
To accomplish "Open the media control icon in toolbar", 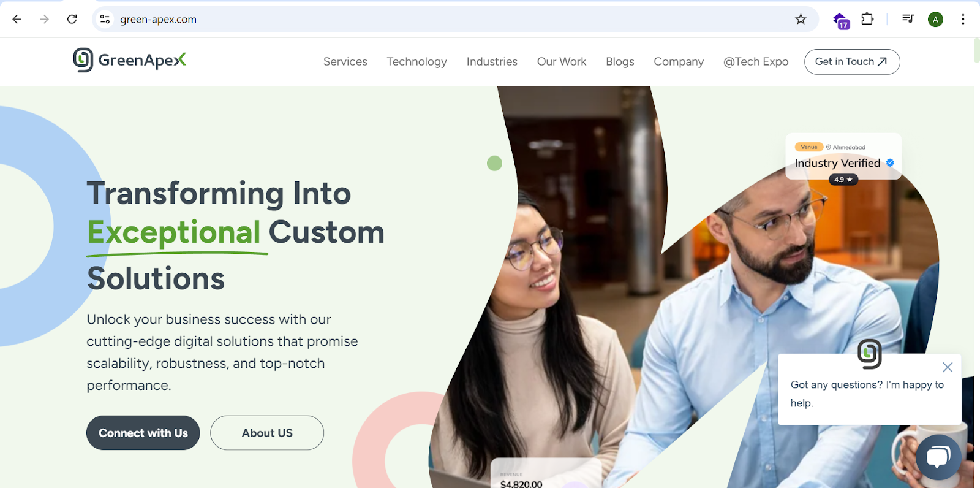I will (x=908, y=19).
